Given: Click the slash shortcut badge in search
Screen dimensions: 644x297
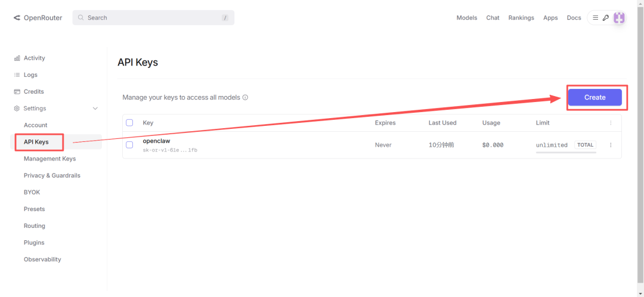Looking at the screenshot, I should tap(225, 18).
